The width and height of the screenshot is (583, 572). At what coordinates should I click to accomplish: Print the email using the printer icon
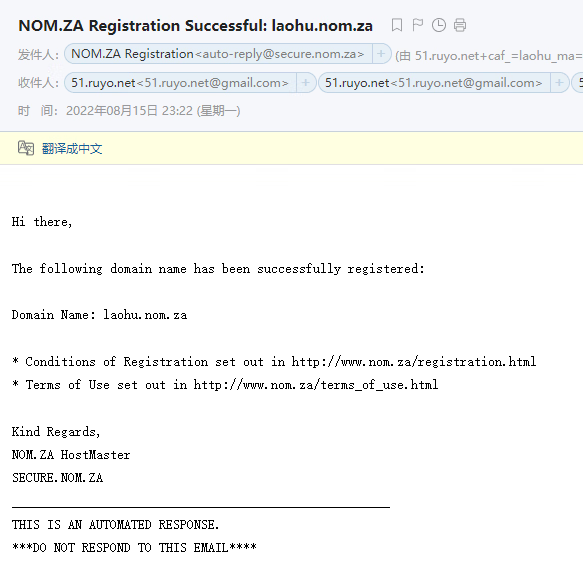[460, 25]
